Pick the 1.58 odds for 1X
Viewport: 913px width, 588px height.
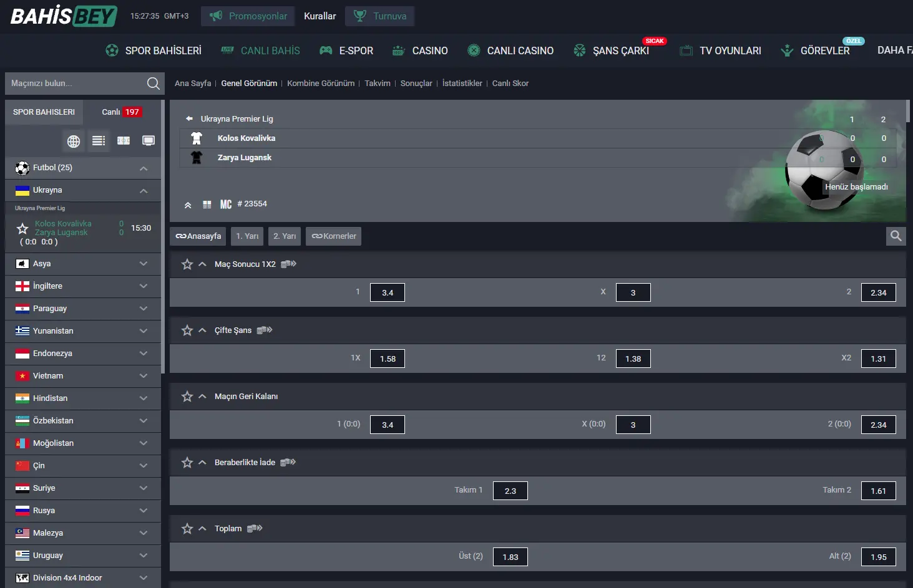pos(388,359)
